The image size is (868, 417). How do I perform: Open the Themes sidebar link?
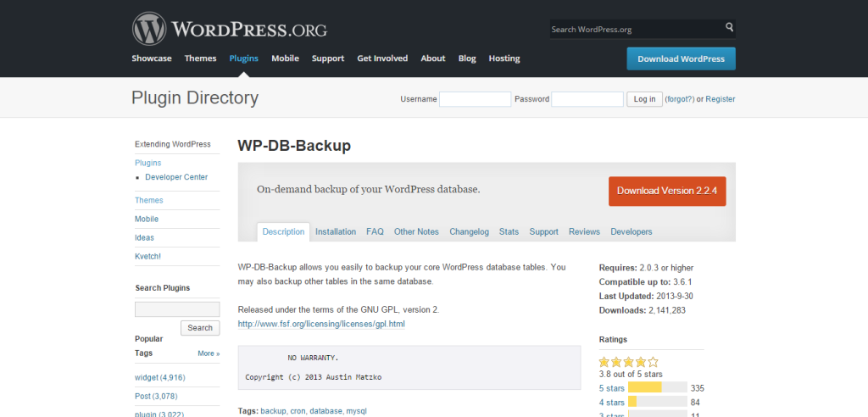click(149, 201)
